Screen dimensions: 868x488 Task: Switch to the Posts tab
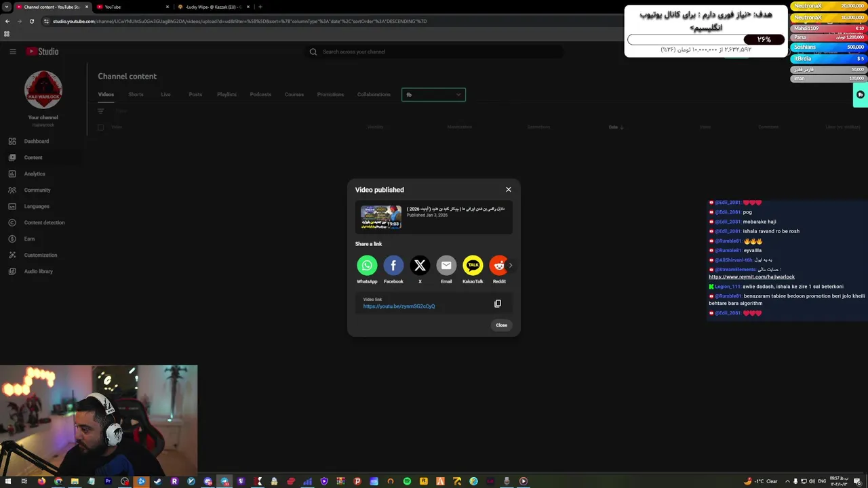click(x=195, y=94)
